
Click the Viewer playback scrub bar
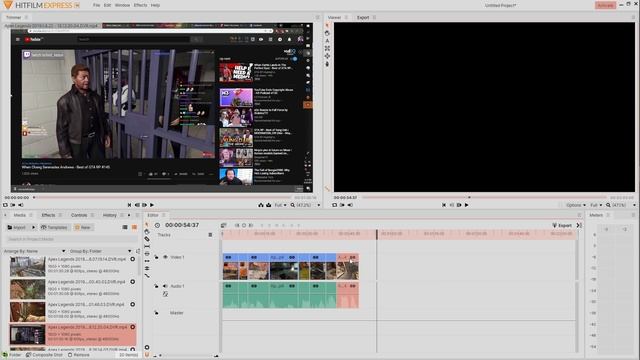click(484, 198)
